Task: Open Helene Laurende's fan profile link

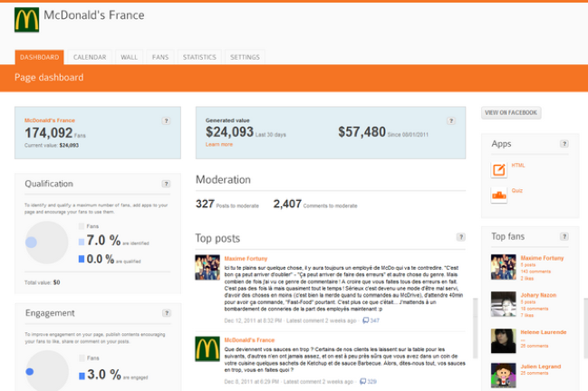Action: 544,332
